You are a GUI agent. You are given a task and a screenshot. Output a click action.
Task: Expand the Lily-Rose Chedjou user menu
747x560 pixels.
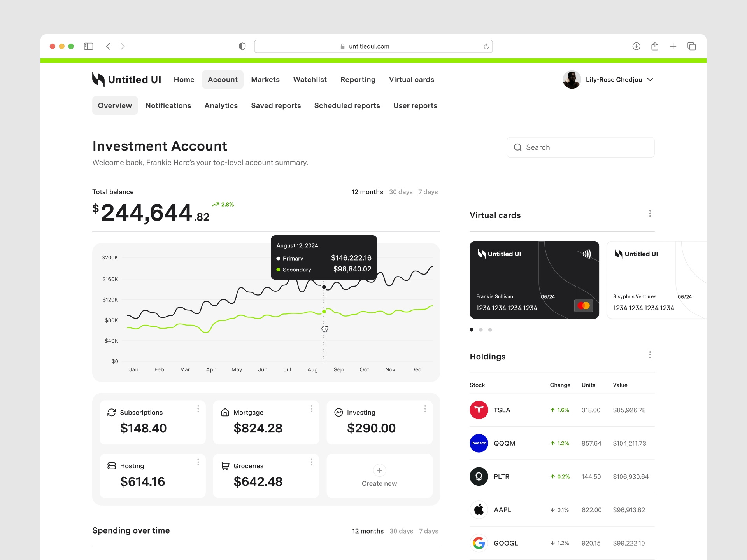point(650,80)
